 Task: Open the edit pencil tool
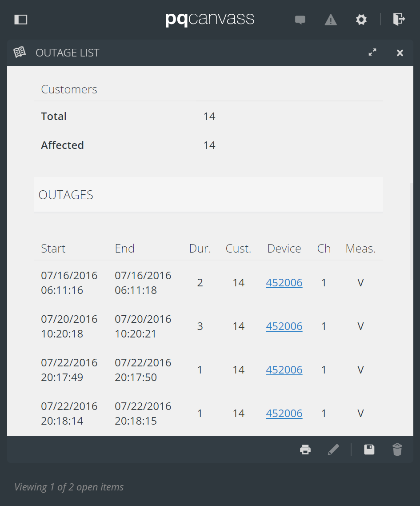(333, 450)
